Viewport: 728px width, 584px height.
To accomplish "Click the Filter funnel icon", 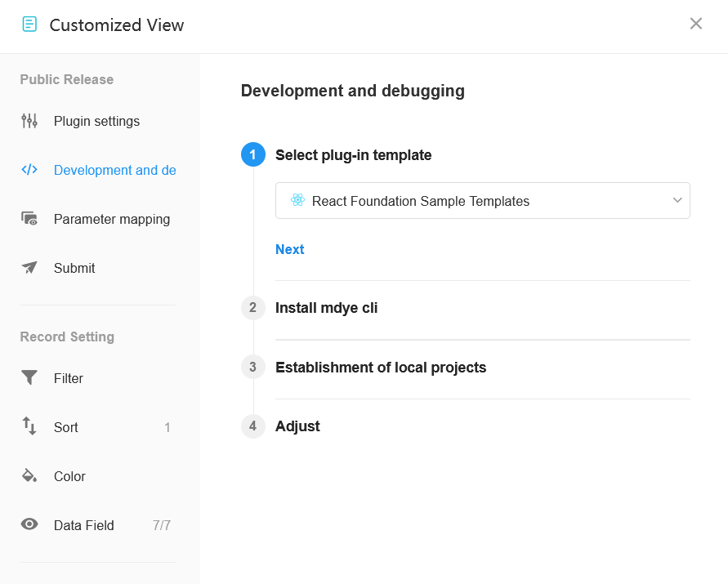I will tap(29, 377).
